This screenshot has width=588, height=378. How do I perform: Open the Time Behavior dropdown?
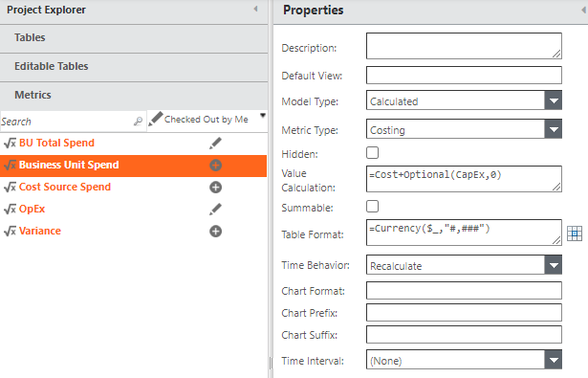[554, 265]
